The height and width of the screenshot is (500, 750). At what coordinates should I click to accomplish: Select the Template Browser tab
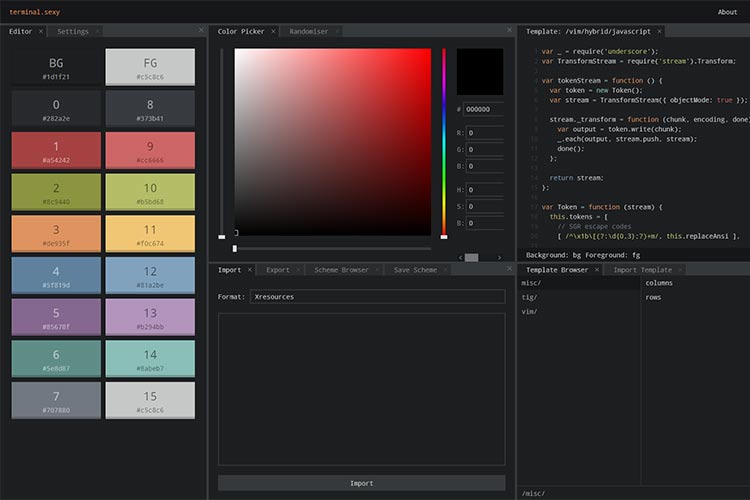557,270
